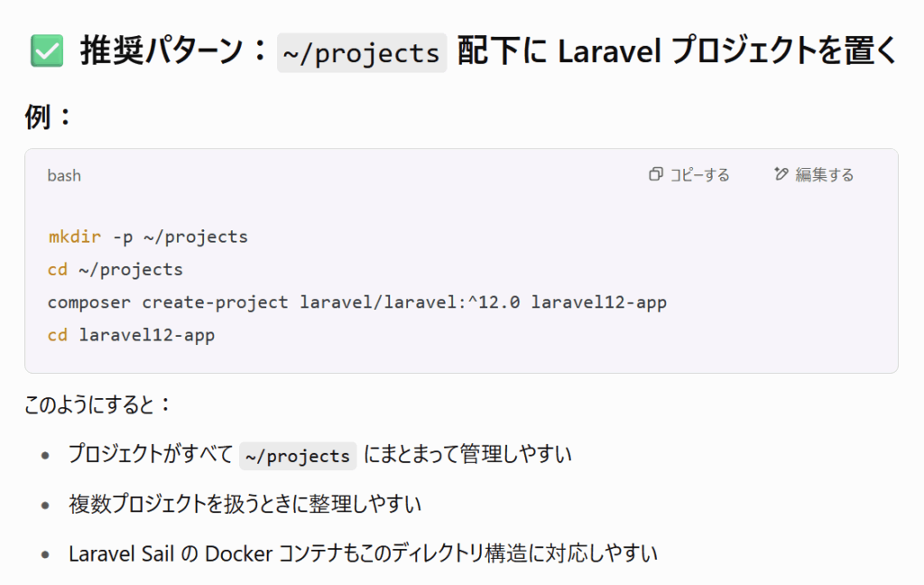Click the 推奨パターン heading text

(x=162, y=51)
